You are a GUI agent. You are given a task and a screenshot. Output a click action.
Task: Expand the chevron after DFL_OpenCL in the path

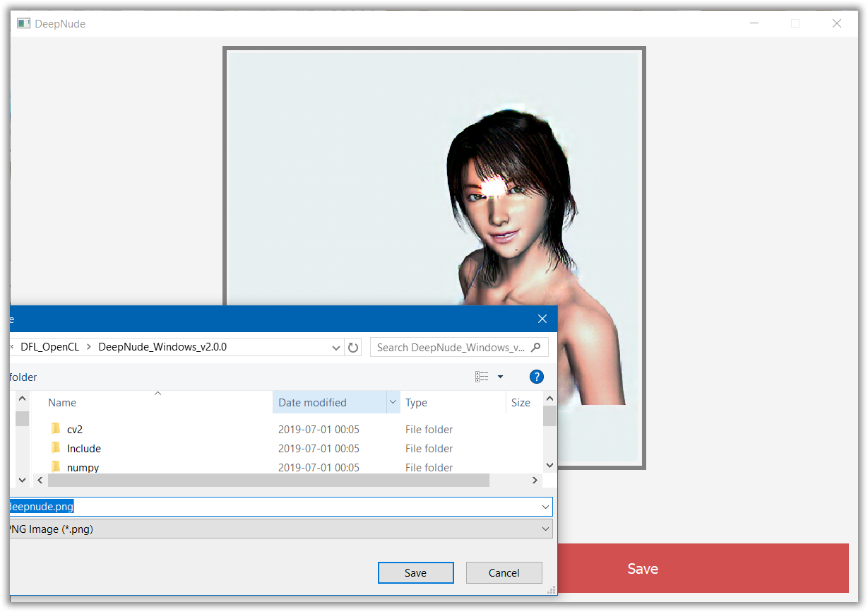click(88, 347)
